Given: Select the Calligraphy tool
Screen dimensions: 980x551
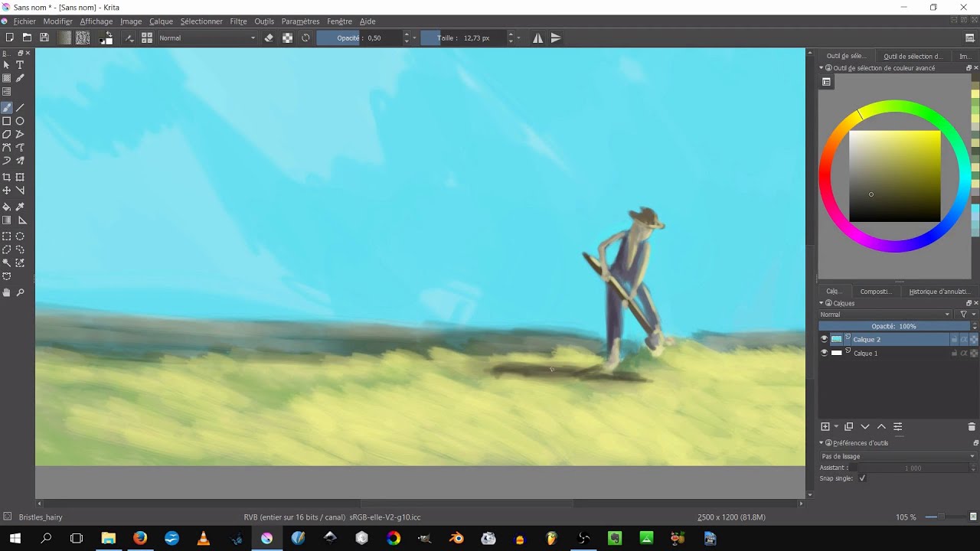Looking at the screenshot, I should 20,78.
